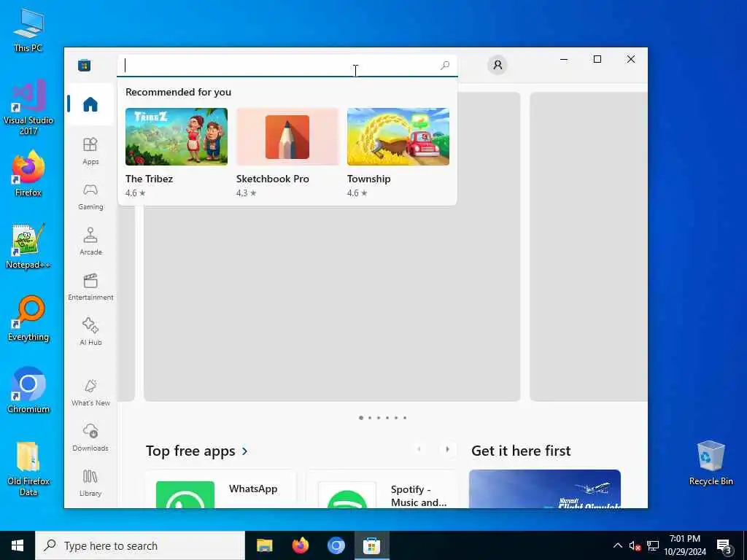This screenshot has height=560, width=747.
Task: Click Windows Start button
Action: [x=18, y=545]
